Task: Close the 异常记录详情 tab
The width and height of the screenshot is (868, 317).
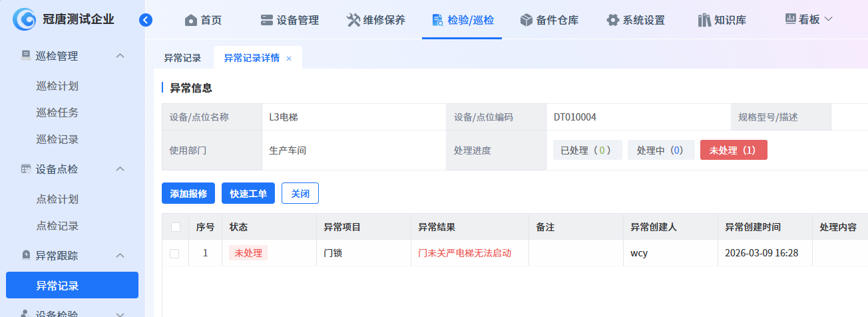Action: coord(289,59)
